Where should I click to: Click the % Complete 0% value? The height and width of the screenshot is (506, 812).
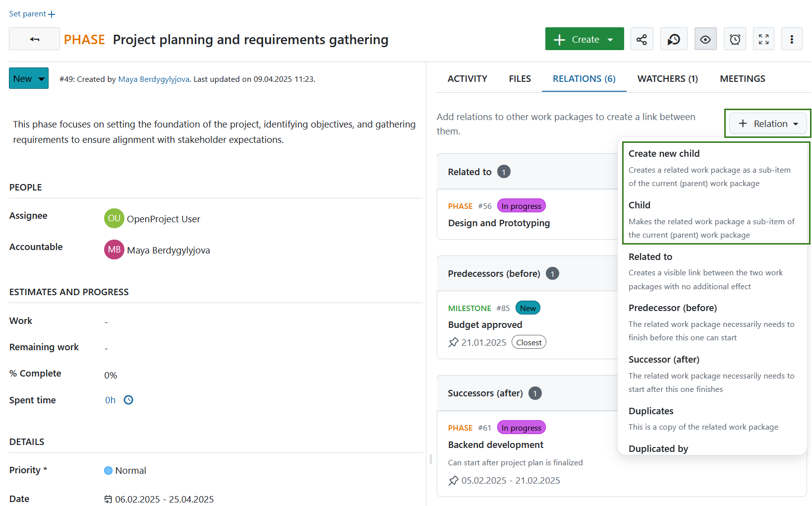click(111, 375)
